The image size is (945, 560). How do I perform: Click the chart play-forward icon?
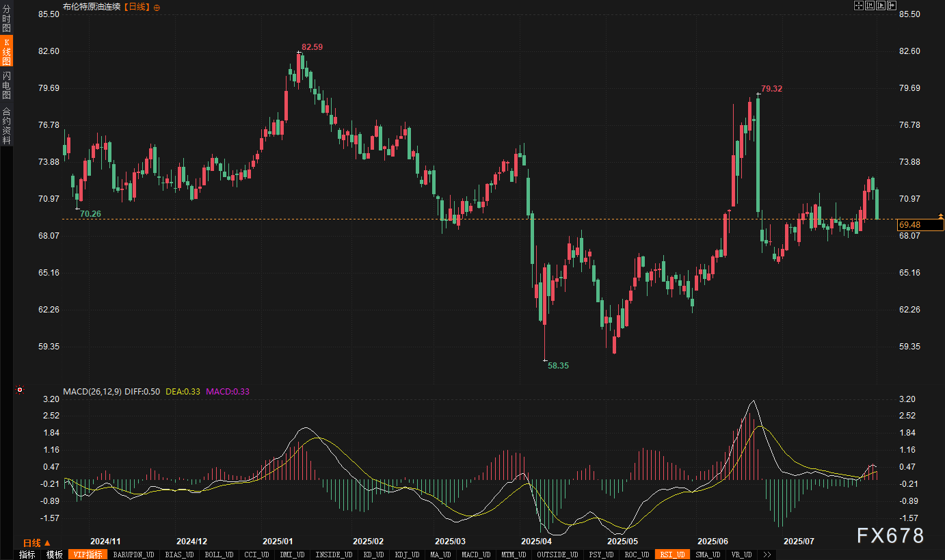881,5
